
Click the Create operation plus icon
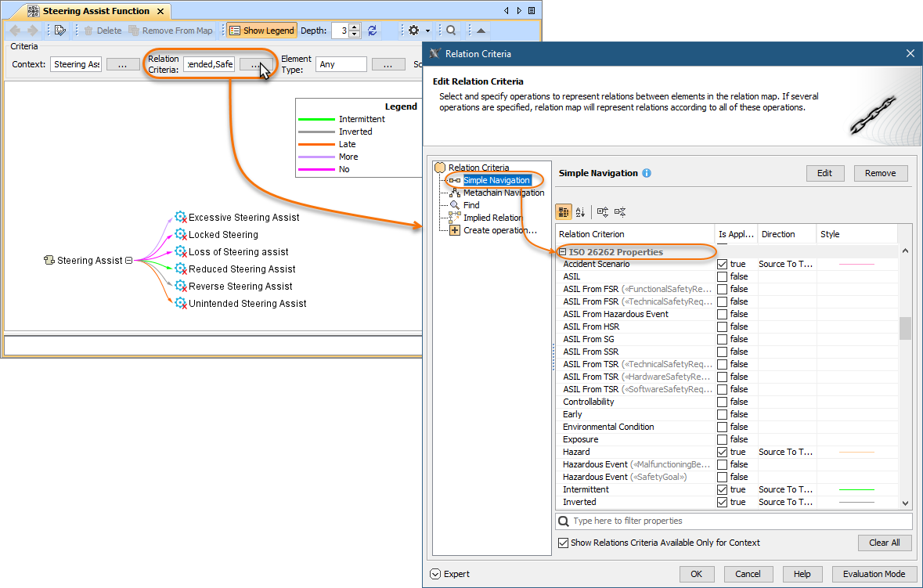pos(455,230)
